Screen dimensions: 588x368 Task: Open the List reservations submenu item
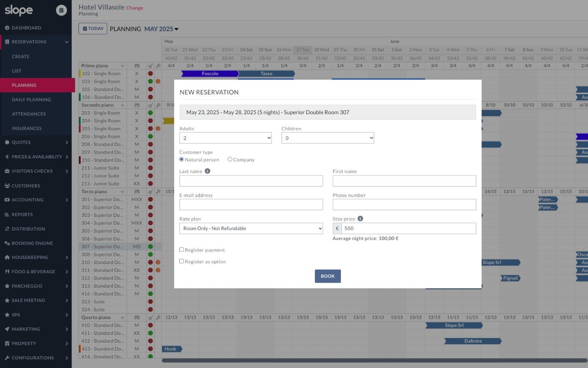pyautogui.click(x=17, y=71)
